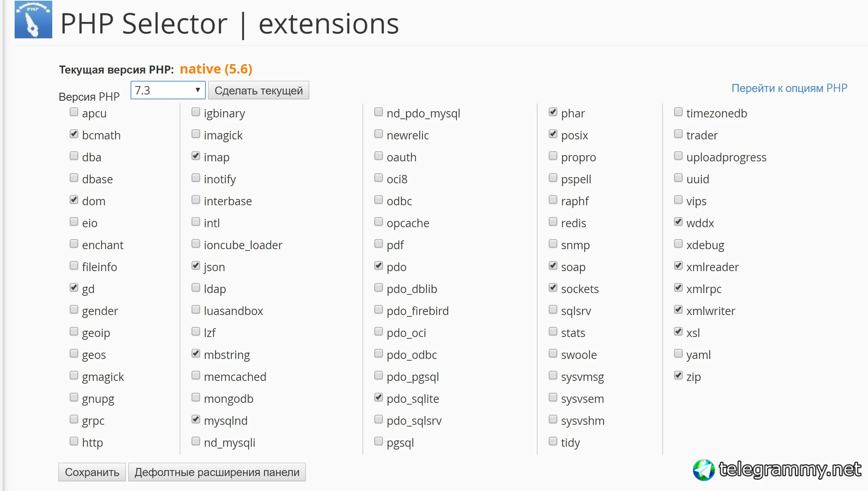This screenshot has width=868, height=491.
Task: Click the telegrammy.net watermark text
Action: pos(790,469)
